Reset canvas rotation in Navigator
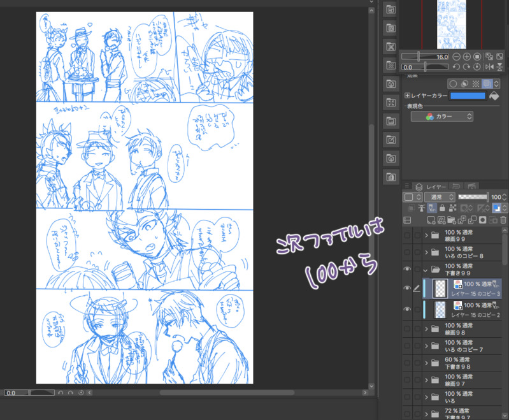509x420 pixels. pyautogui.click(x=477, y=67)
